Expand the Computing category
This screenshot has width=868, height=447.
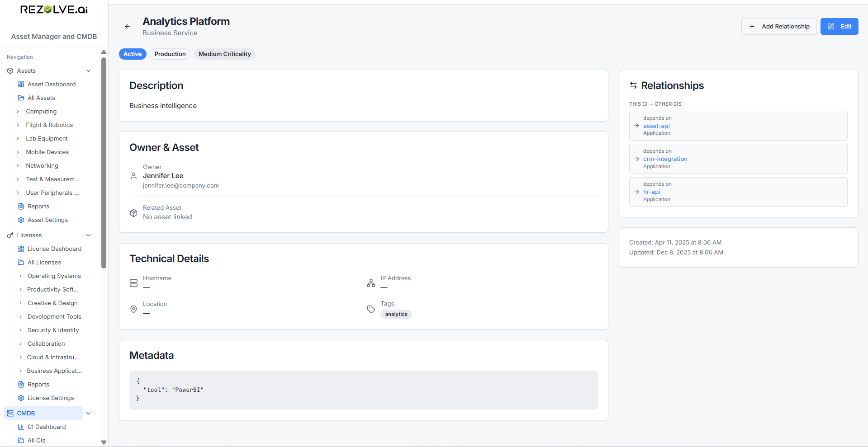tap(18, 112)
